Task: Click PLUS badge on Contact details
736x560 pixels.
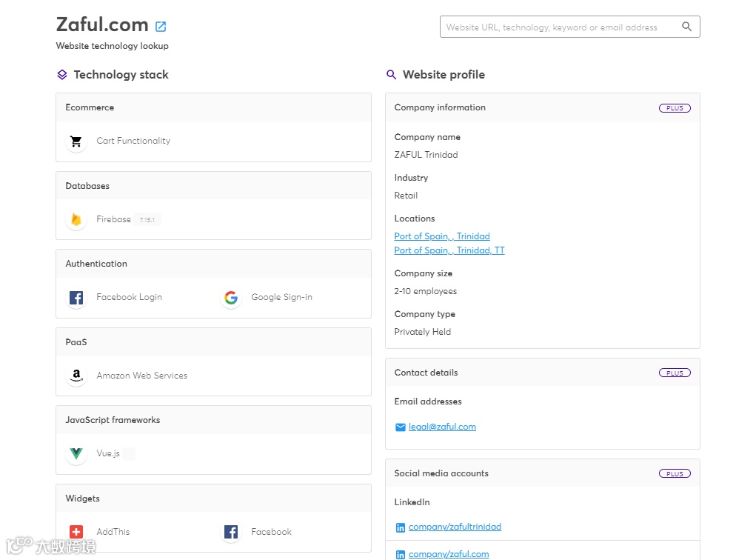Action: pos(675,373)
